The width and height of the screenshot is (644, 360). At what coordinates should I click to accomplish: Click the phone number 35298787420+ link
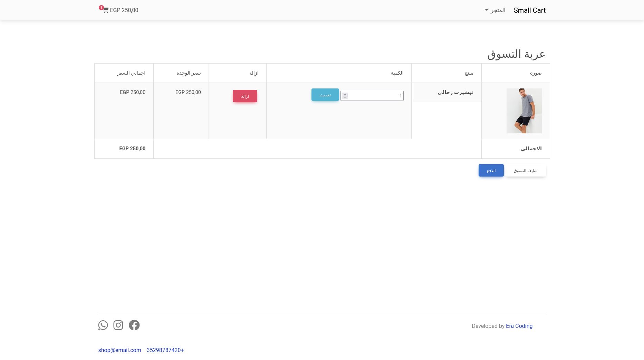pos(165,350)
